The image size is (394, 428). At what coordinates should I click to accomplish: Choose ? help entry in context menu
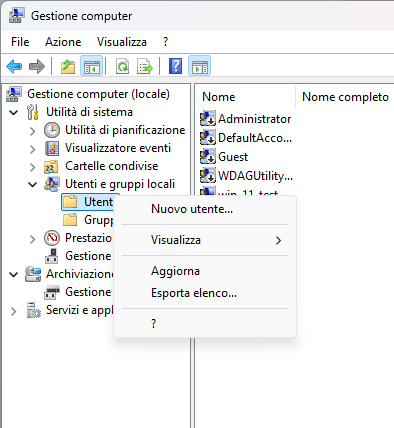[x=205, y=323]
